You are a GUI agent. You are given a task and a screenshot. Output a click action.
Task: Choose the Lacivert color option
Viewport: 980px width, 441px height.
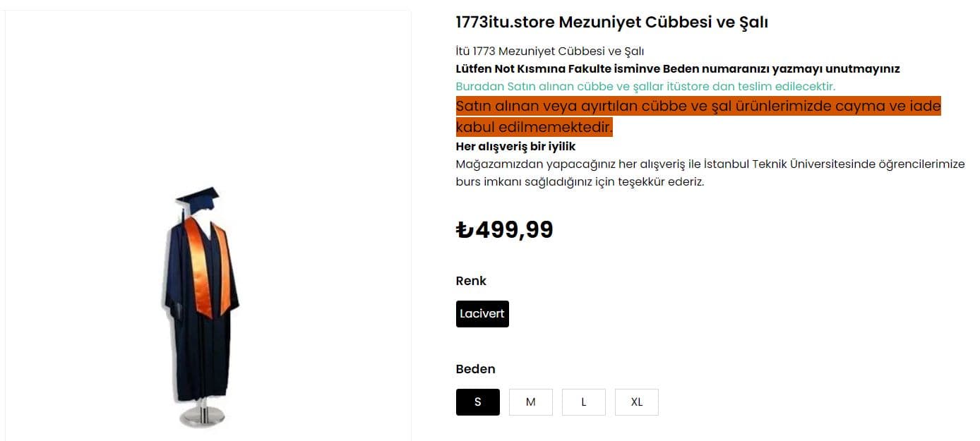point(482,313)
